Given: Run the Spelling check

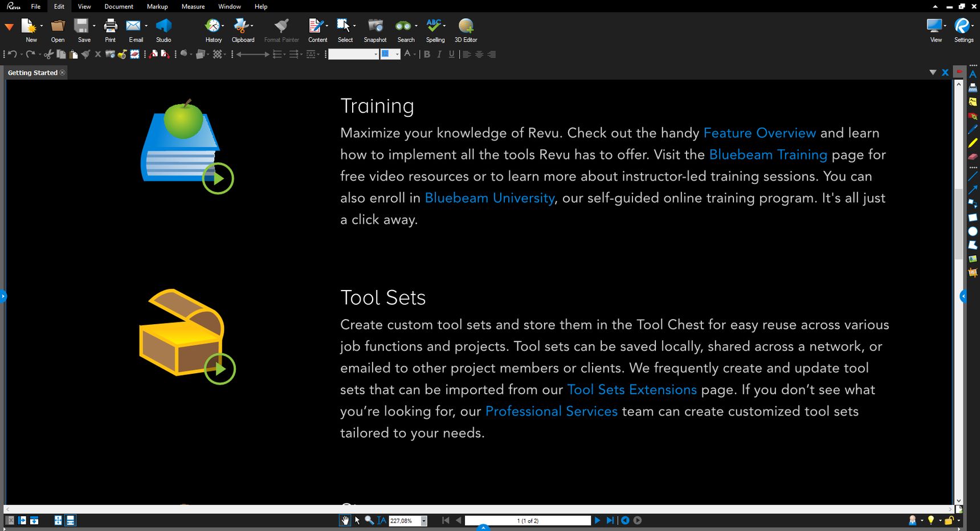Looking at the screenshot, I should point(434,26).
